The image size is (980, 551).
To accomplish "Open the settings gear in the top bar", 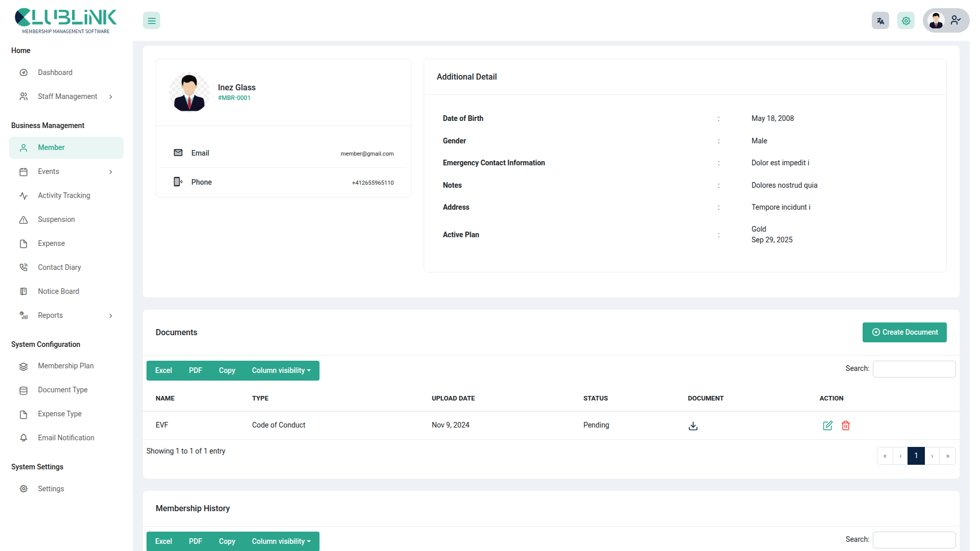I will [906, 20].
